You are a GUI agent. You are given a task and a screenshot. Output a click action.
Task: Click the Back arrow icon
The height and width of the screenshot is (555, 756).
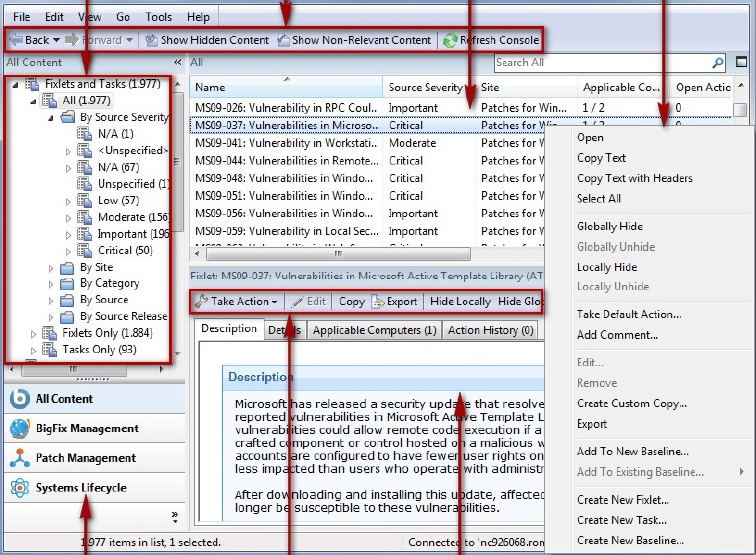click(16, 40)
